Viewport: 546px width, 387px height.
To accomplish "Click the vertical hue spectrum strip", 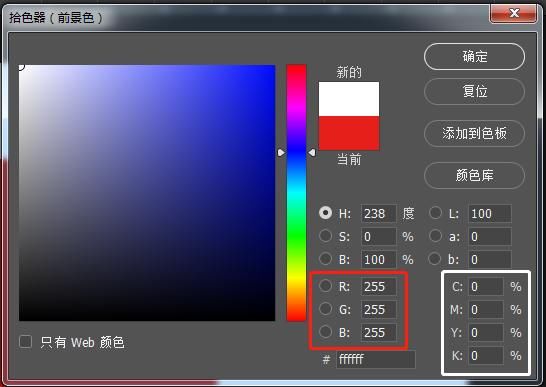I will coord(296,193).
